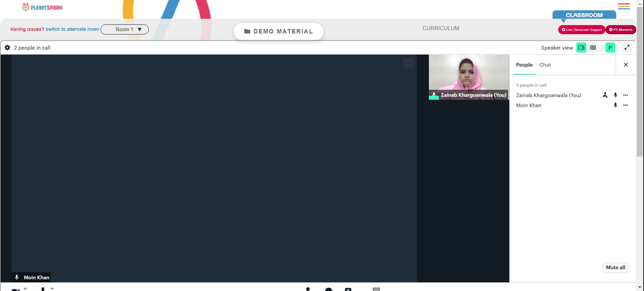
Task: Switch to the People tab
Action: click(x=524, y=65)
